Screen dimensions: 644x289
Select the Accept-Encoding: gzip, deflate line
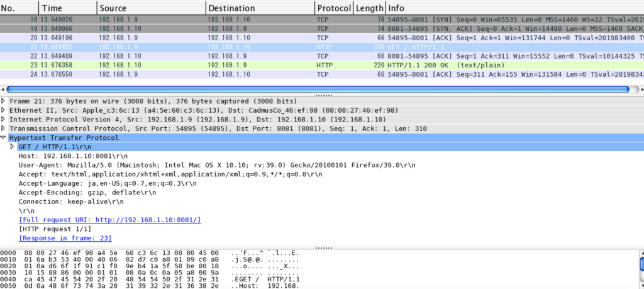point(87,192)
